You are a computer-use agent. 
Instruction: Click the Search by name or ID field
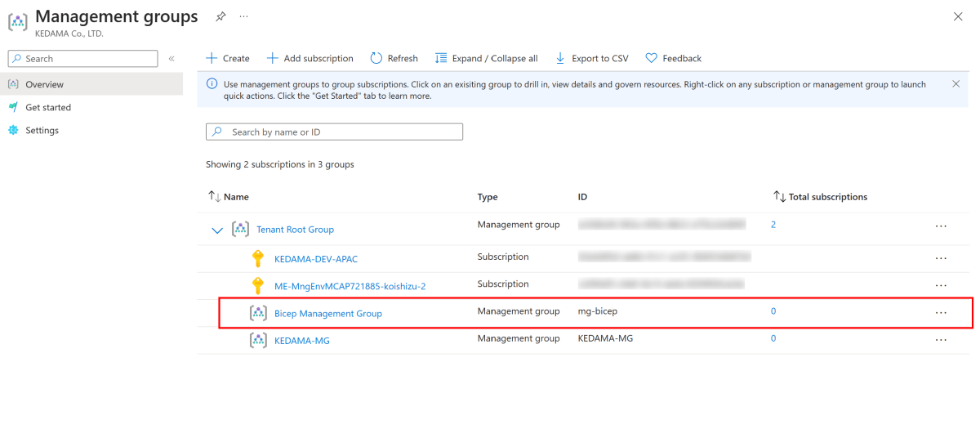pos(334,132)
